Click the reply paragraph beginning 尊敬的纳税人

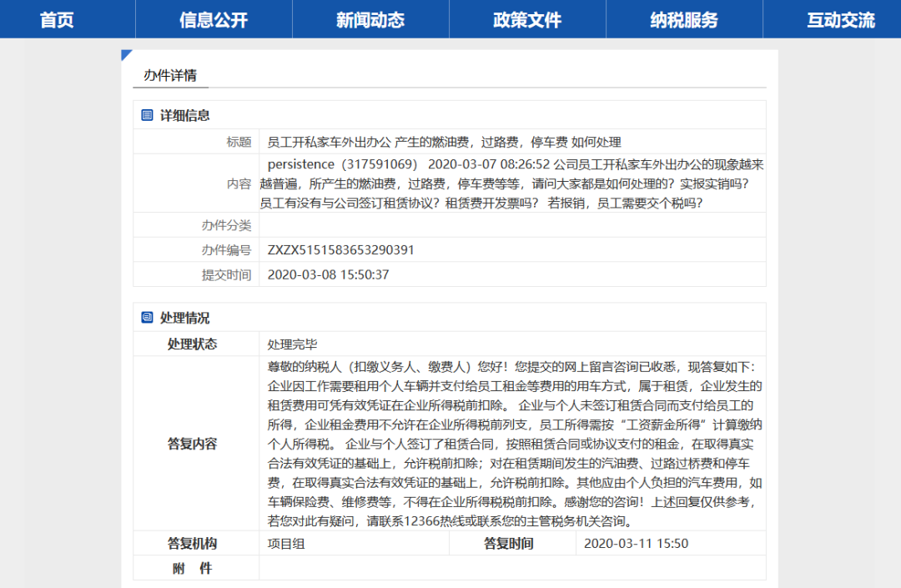point(515,444)
